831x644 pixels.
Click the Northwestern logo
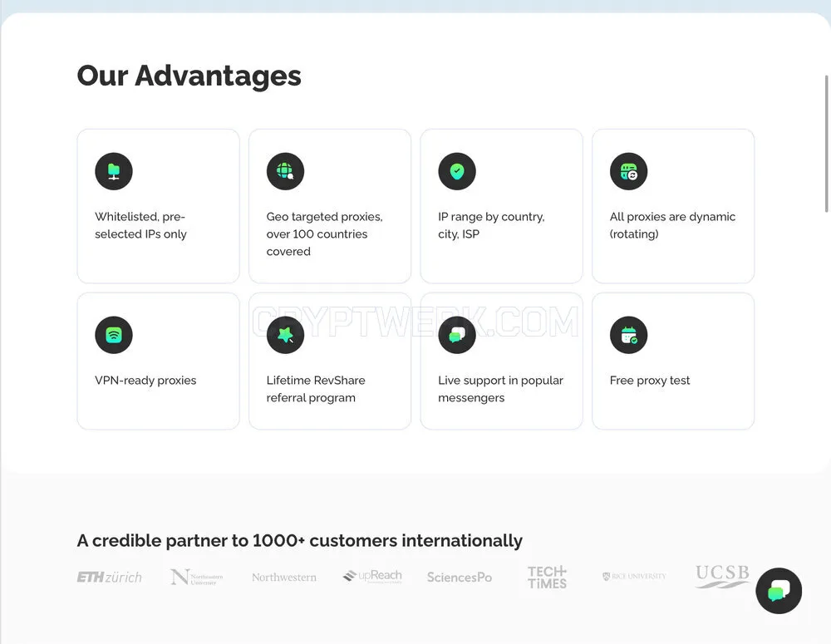tap(284, 578)
